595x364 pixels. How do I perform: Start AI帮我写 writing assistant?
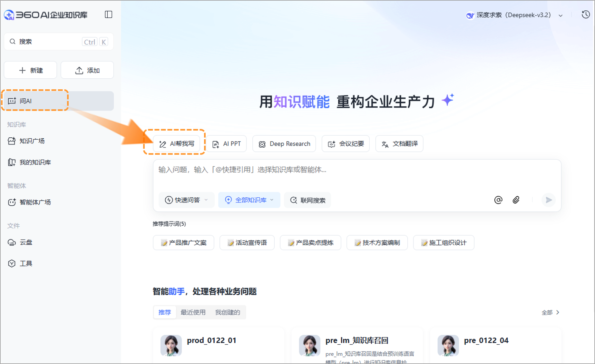point(177,143)
